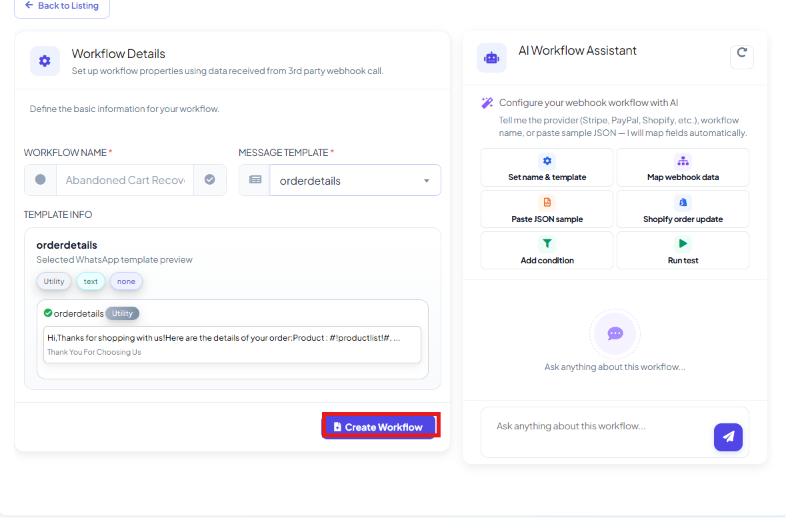The width and height of the screenshot is (786, 518).
Task: Select Set name & template quick action
Action: 547,167
